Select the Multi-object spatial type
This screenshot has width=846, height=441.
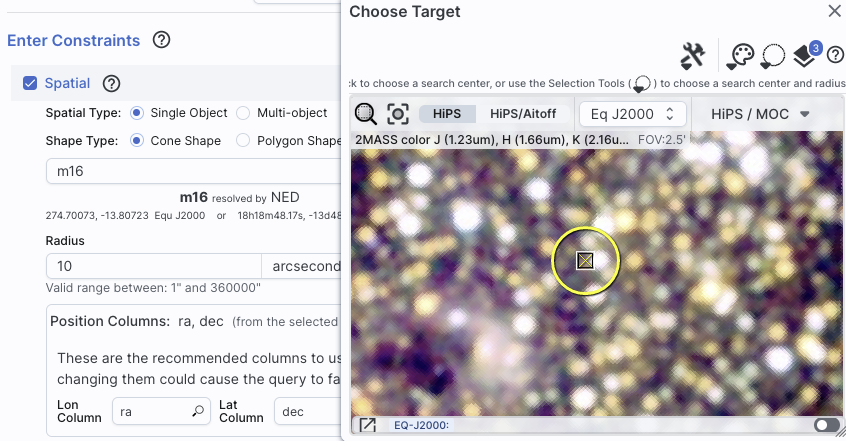pyautogui.click(x=243, y=113)
